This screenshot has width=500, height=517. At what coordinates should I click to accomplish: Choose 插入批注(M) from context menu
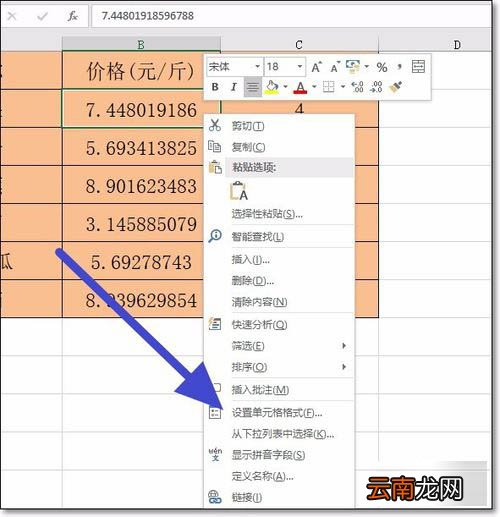279,389
